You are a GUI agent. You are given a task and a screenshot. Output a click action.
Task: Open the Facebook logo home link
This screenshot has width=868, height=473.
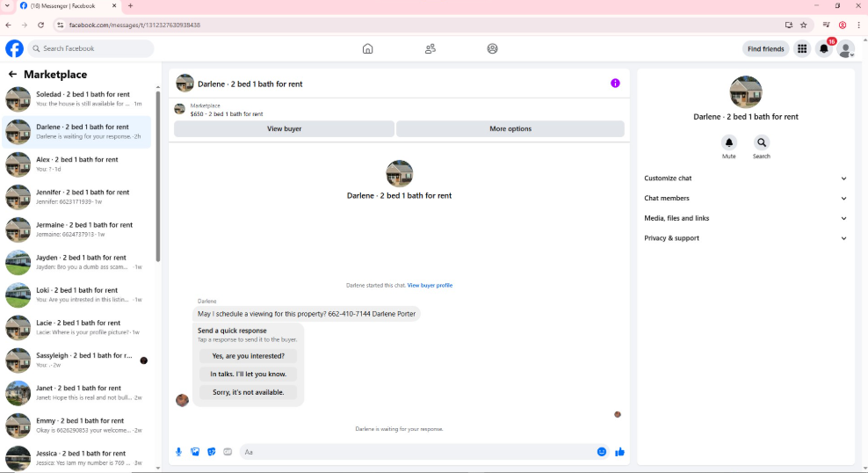(x=14, y=48)
